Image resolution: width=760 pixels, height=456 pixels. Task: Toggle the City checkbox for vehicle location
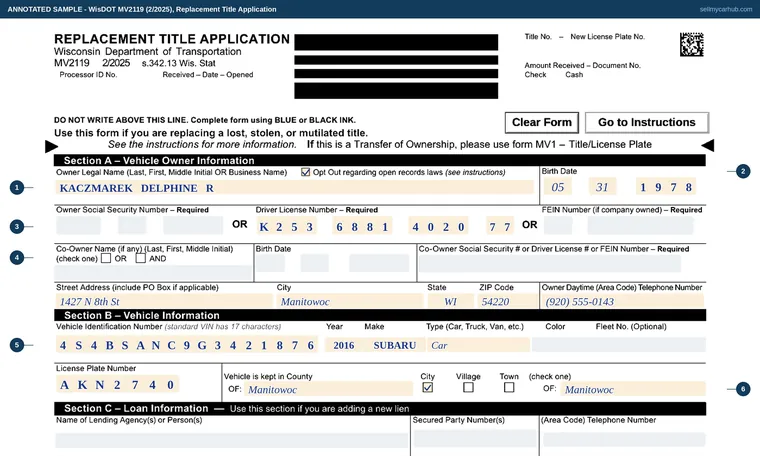(x=428, y=387)
